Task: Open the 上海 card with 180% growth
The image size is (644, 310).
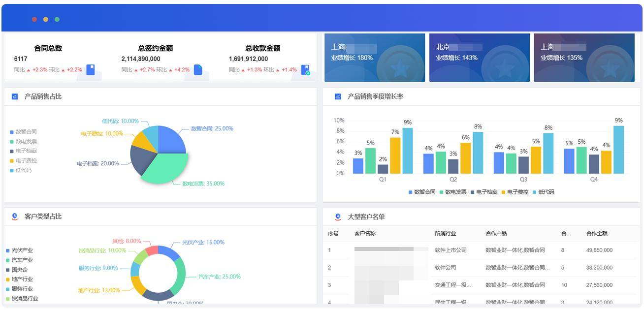Action: [374, 58]
